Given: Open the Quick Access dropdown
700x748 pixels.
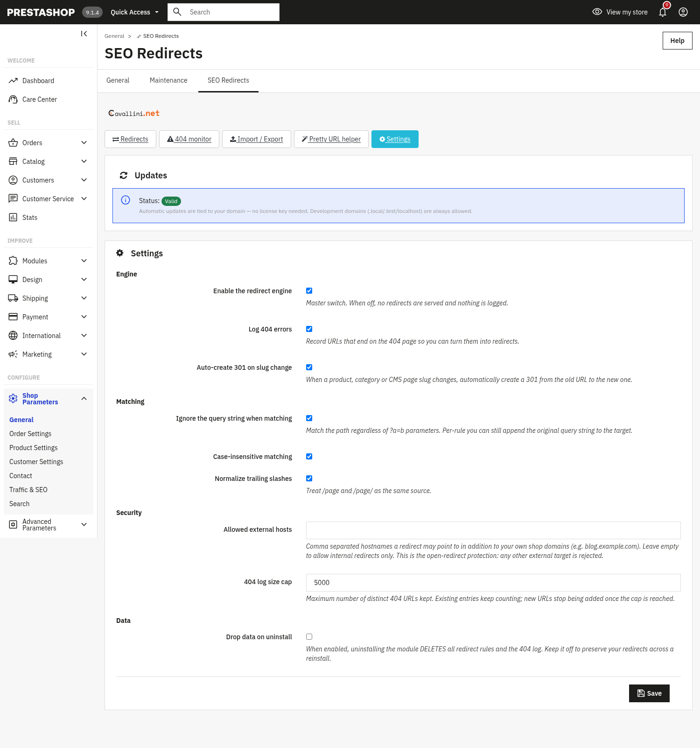Looking at the screenshot, I should [134, 12].
